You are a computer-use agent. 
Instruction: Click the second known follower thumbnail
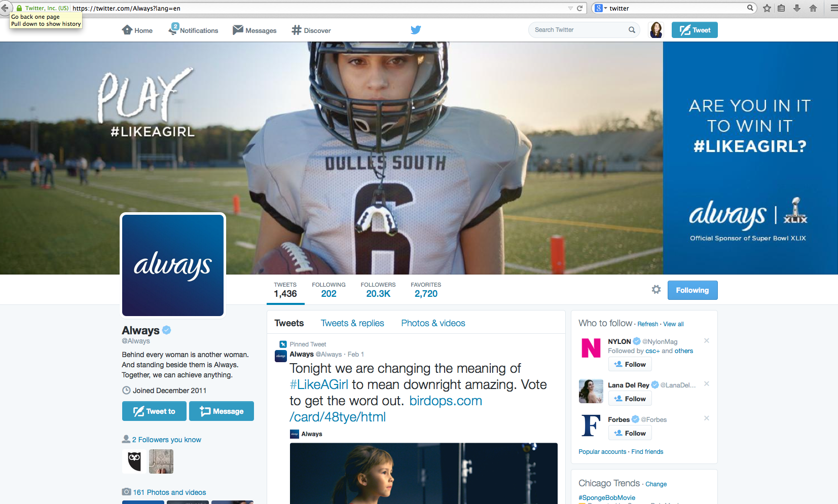[x=161, y=461]
